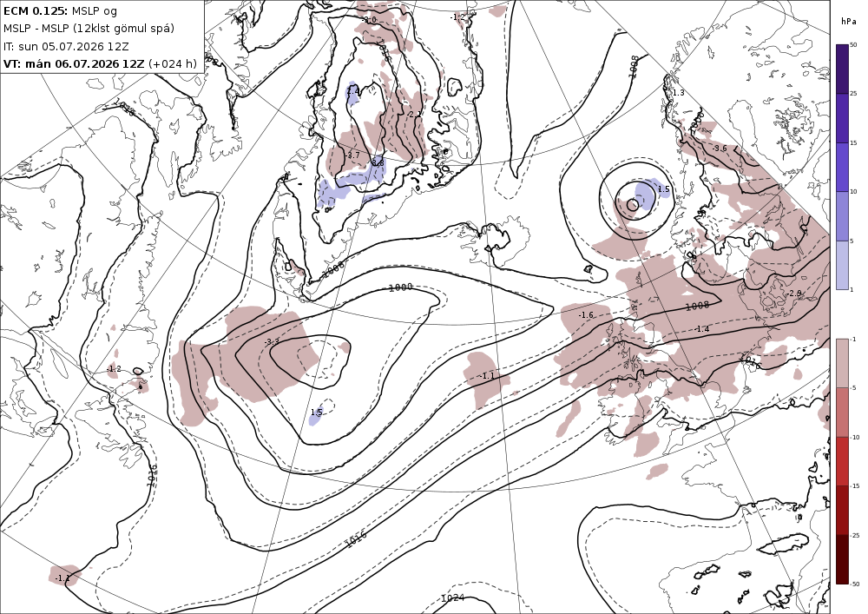Click the '-1.4' pressure difference value

(702, 329)
